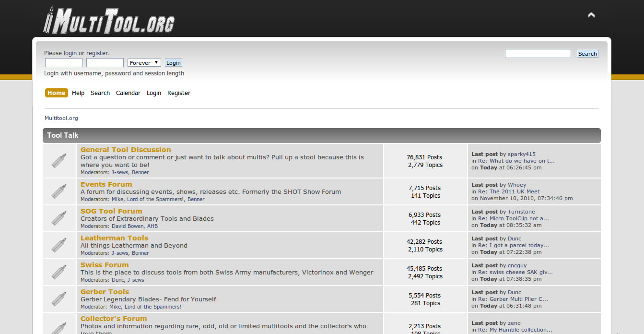Screen dimensions: 644x334
Task: Open 'Re: I got a parcel today...' post
Action: click(514, 246)
